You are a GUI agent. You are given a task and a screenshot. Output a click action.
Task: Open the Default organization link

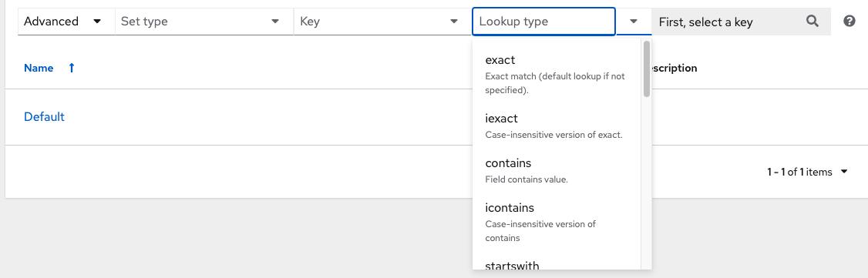click(x=44, y=116)
